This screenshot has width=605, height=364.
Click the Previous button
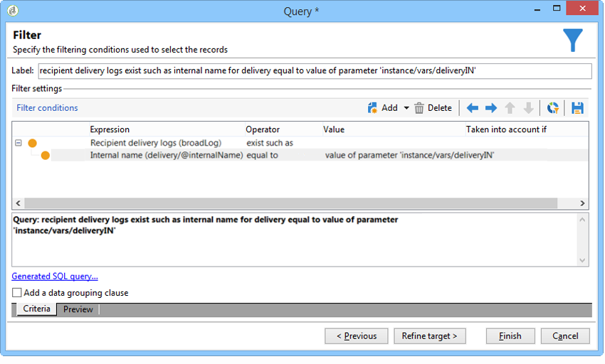pos(357,336)
